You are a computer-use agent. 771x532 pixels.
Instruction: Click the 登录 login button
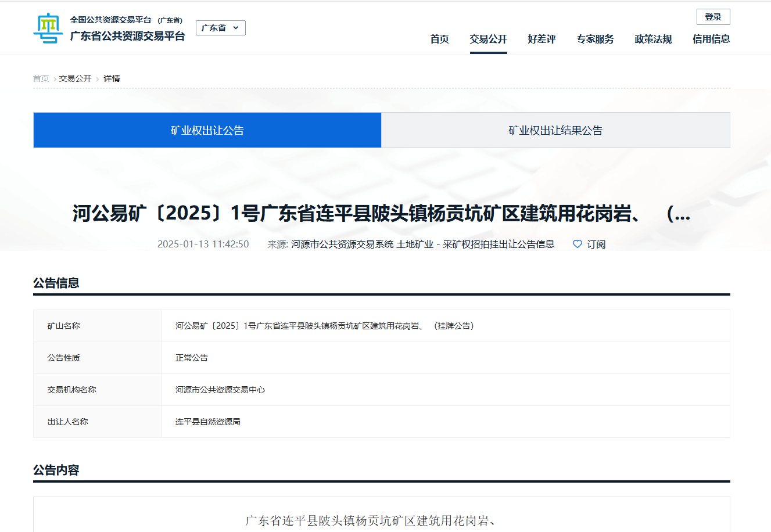[x=713, y=17]
